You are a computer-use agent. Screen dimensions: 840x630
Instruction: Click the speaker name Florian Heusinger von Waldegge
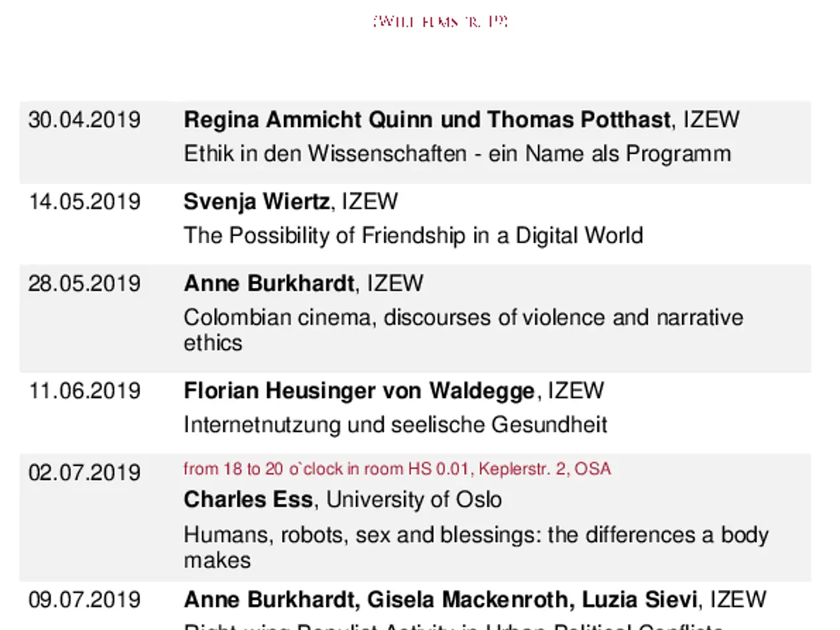tap(359, 390)
